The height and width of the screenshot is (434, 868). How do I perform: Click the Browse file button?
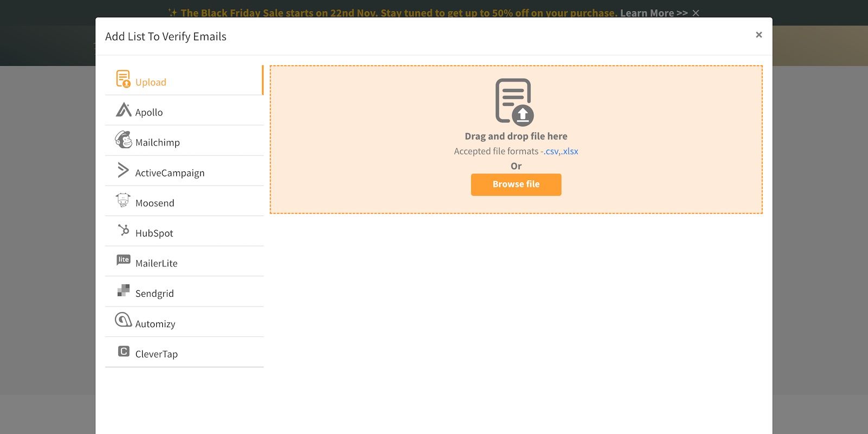[x=516, y=184]
